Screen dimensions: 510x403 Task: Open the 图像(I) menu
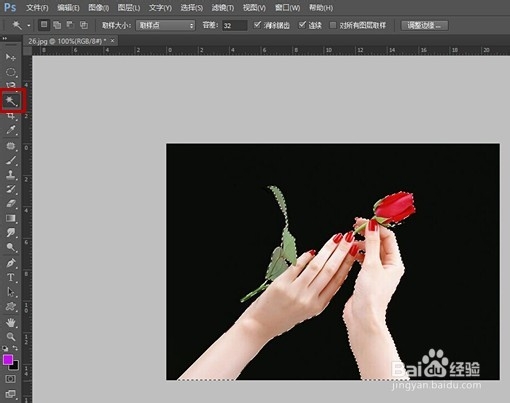tap(99, 7)
